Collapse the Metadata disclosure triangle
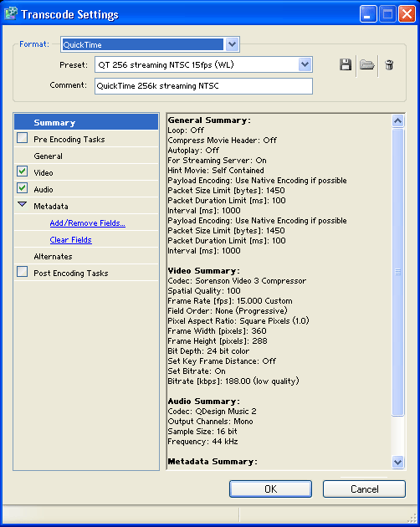 [23, 204]
